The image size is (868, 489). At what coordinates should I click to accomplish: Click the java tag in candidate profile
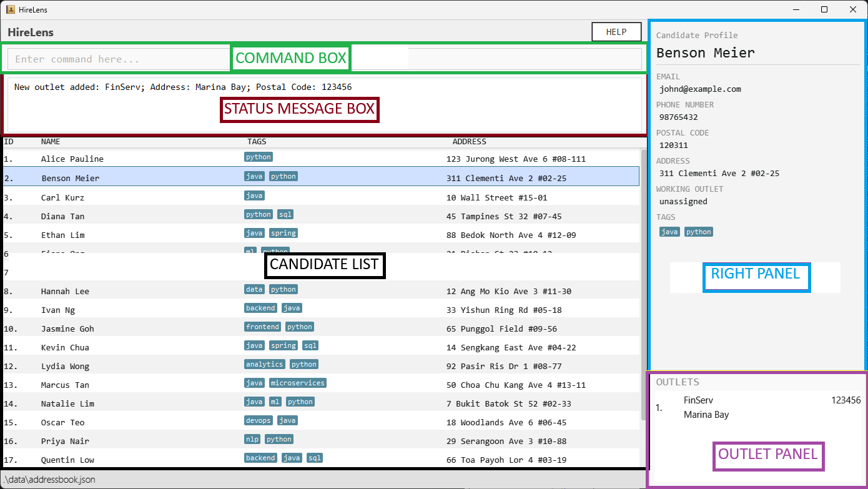pyautogui.click(x=669, y=232)
